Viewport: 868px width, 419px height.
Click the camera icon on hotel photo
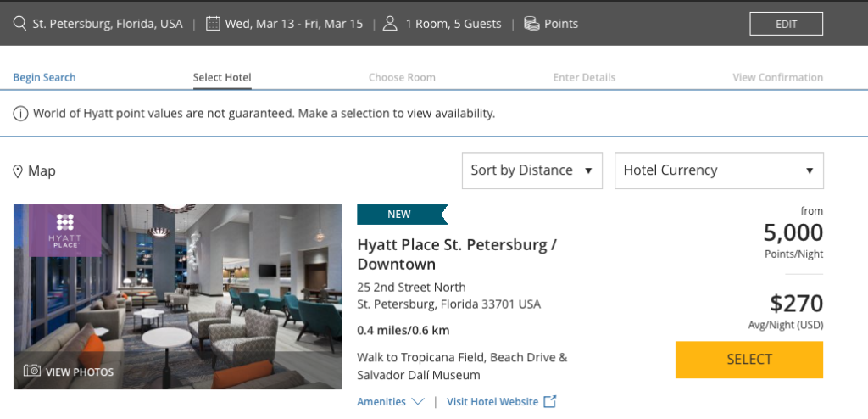pyautogui.click(x=32, y=371)
